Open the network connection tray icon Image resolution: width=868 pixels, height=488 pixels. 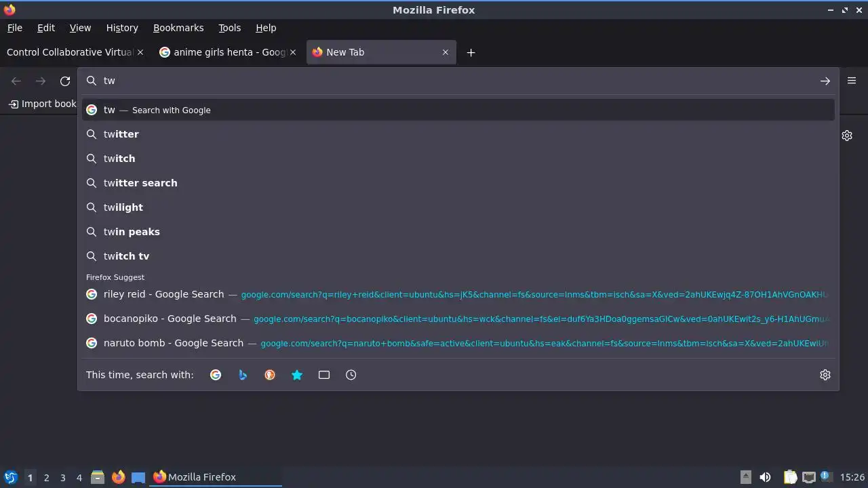pos(809,477)
